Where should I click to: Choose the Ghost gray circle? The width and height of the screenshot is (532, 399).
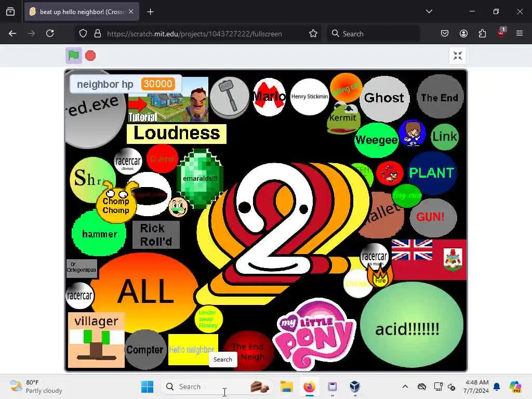click(384, 98)
